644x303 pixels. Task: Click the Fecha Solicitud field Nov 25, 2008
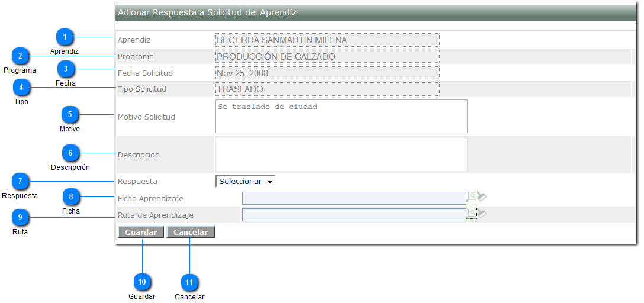(x=327, y=73)
